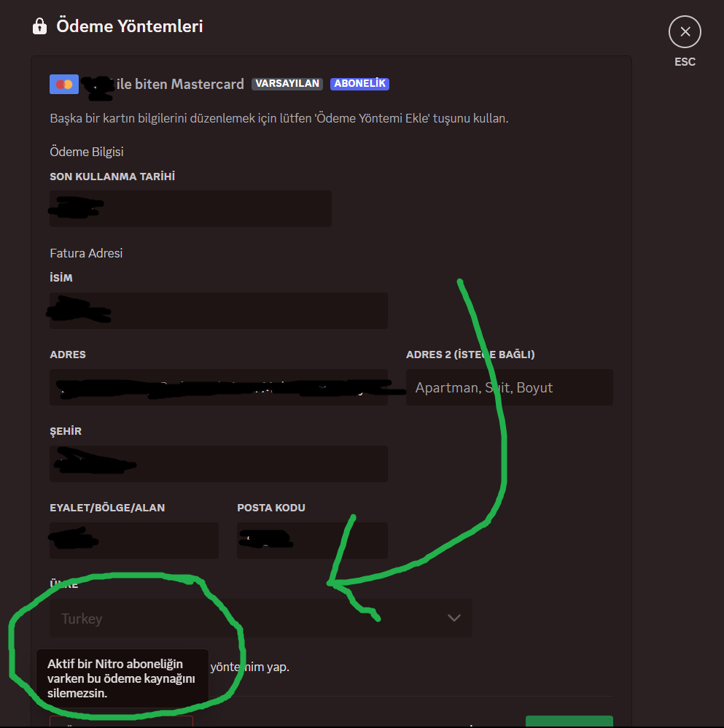Focus the Son Kullanma Tarihi expiry field

pyautogui.click(x=190, y=209)
